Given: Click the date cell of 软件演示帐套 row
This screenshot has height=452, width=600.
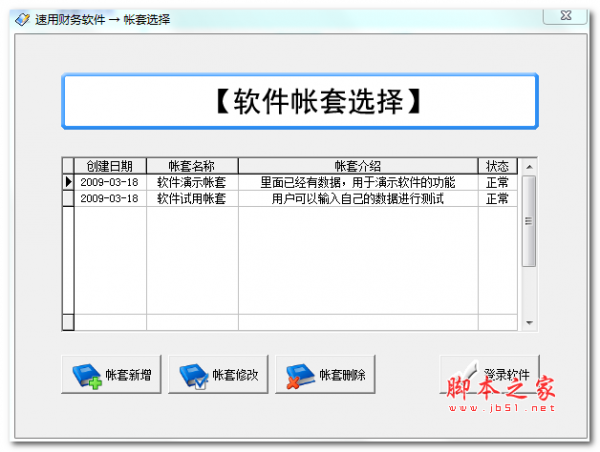Looking at the screenshot, I should (110, 182).
